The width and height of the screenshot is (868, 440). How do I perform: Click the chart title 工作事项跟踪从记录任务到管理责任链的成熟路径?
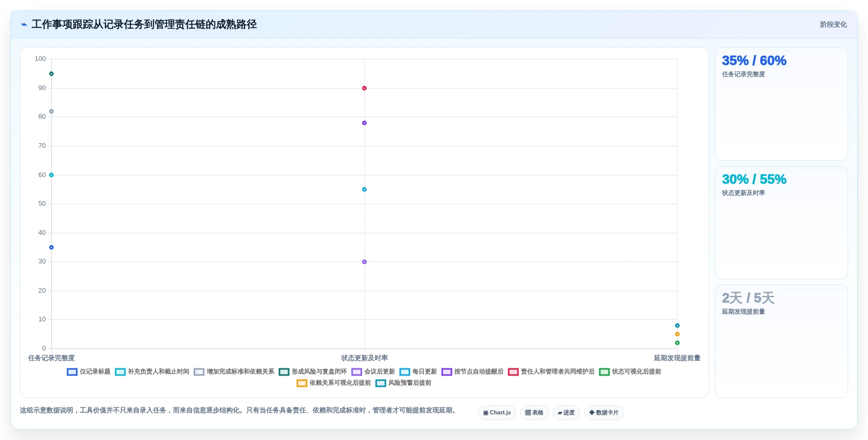(x=144, y=25)
